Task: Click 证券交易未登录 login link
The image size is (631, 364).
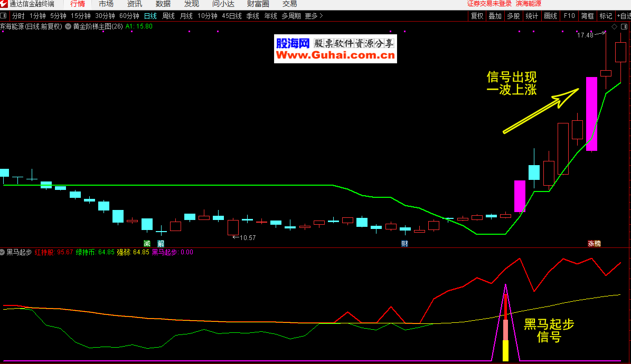Action: tap(489, 4)
